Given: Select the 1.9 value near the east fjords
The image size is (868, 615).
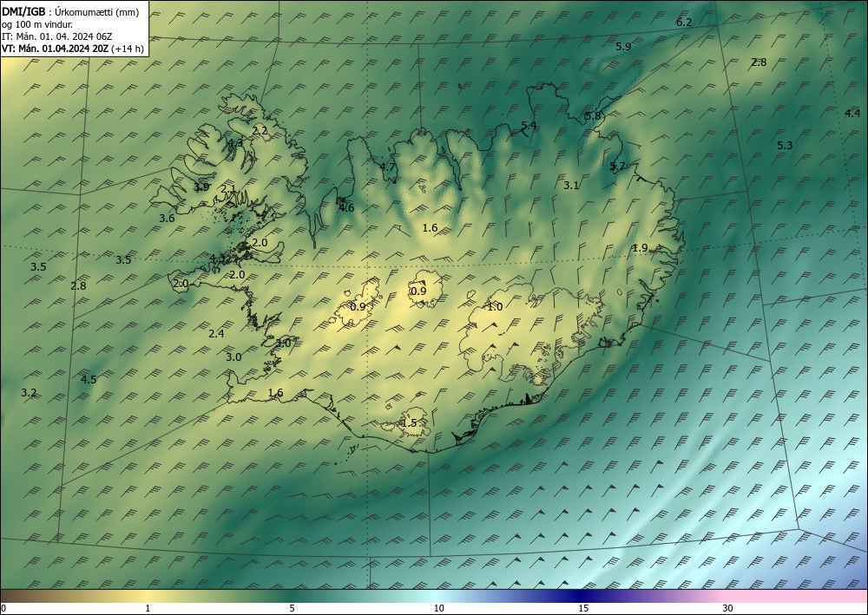Looking at the screenshot, I should 640,248.
